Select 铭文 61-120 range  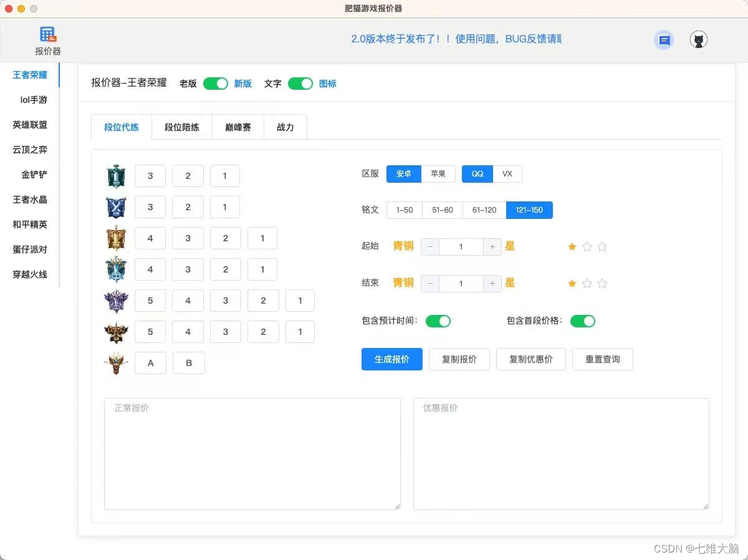(484, 210)
